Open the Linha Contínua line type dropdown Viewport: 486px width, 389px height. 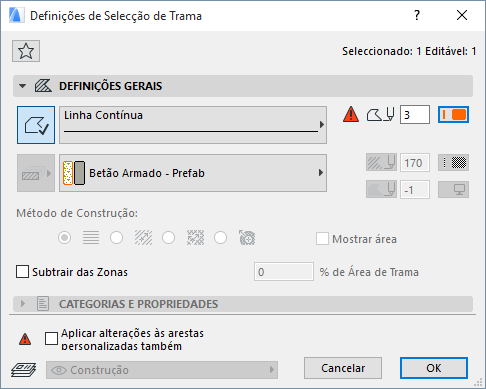(x=193, y=125)
